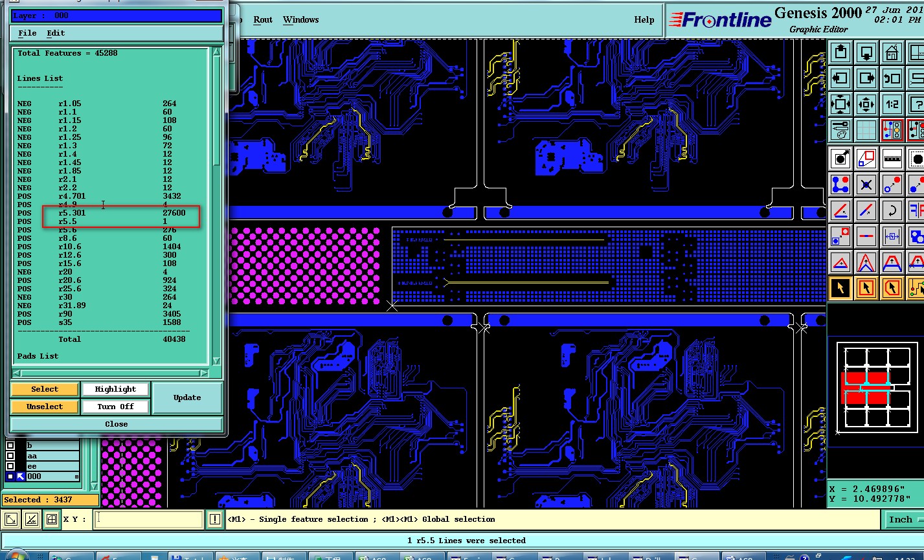Click the Update button
This screenshot has height=560, width=924.
tap(187, 398)
